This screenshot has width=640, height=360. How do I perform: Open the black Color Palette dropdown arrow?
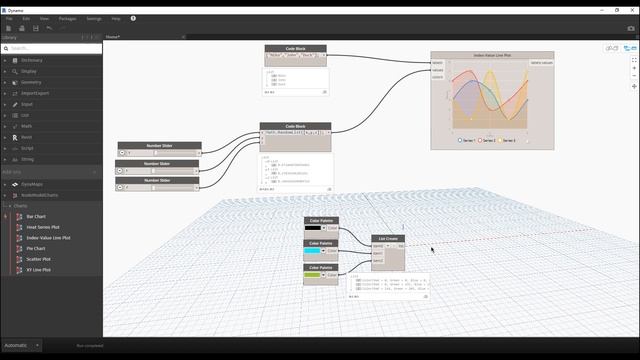point(324,228)
